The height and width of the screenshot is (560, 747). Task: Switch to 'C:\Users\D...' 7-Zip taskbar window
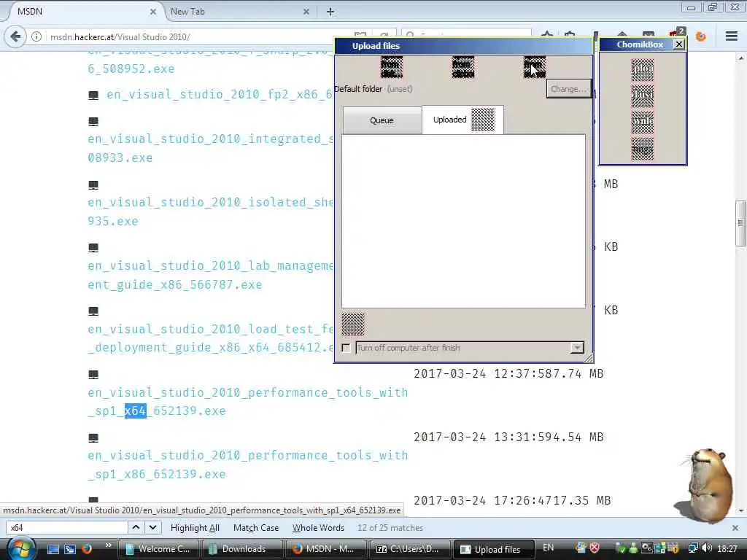[410, 549]
